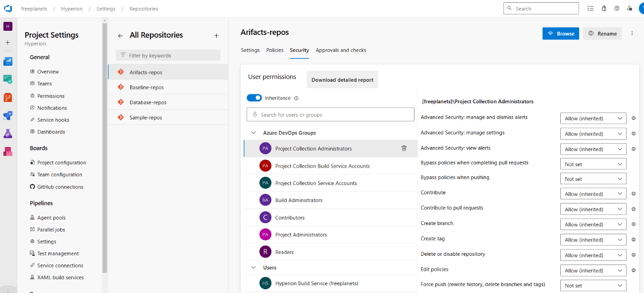Open Repos icon in left rail
Image resolution: width=644 pixels, height=293 pixels.
click(8, 97)
